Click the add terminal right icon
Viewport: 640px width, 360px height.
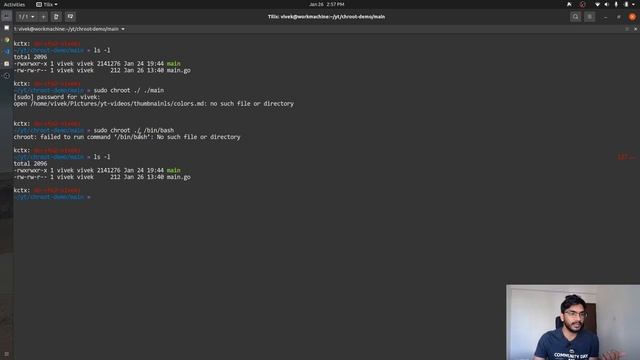pyautogui.click(x=56, y=17)
